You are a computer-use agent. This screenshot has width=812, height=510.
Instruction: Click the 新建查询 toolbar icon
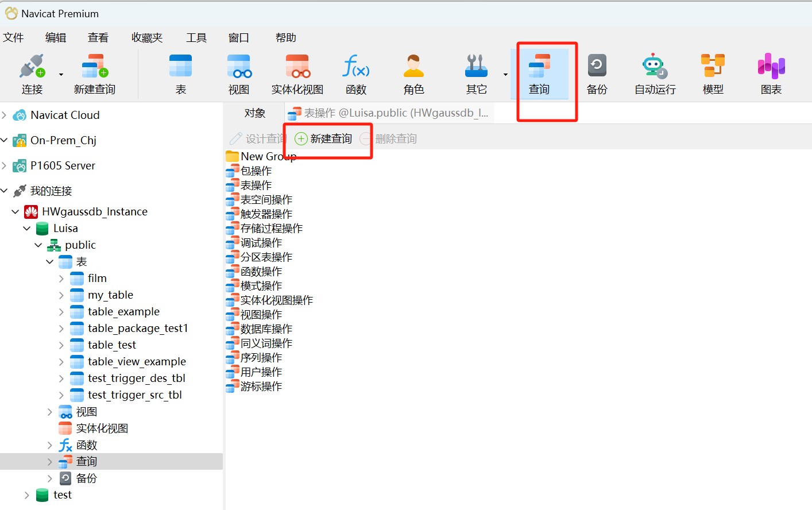(x=94, y=72)
